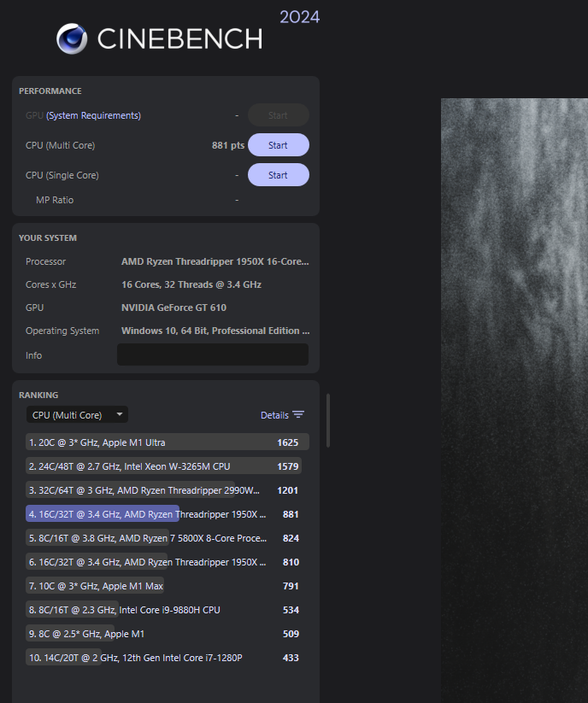
Task: Select ranking row 1 Apple M1 Ultra
Action: [x=168, y=442]
